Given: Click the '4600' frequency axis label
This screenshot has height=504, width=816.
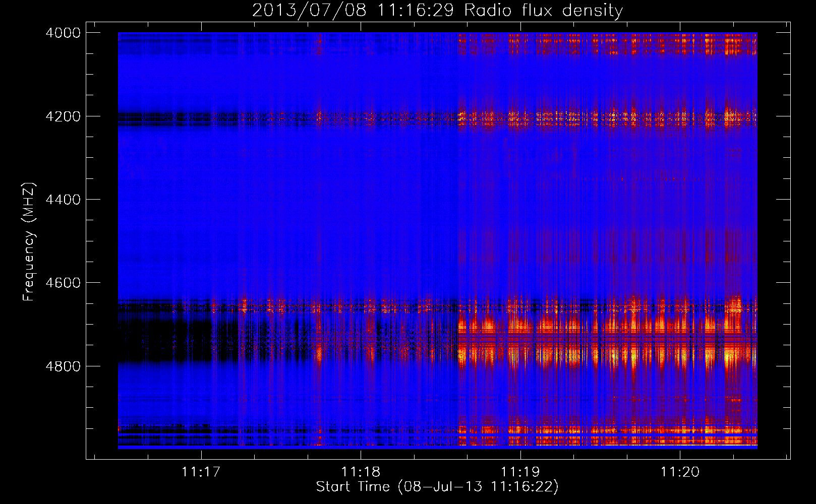Looking at the screenshot, I should click(63, 283).
